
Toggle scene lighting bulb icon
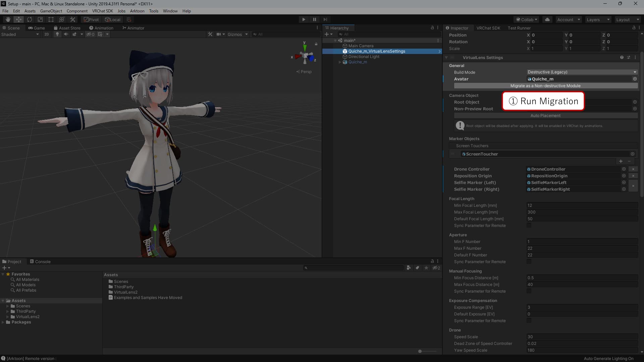point(57,34)
